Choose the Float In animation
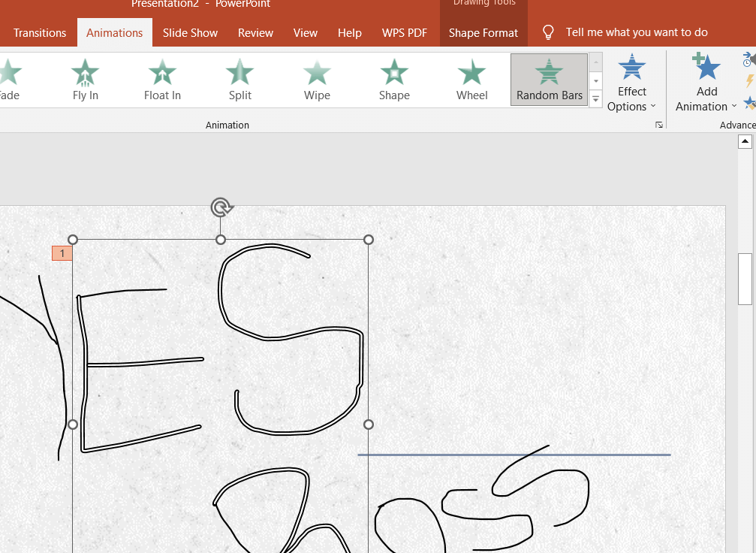This screenshot has height=553, width=756. [x=162, y=80]
